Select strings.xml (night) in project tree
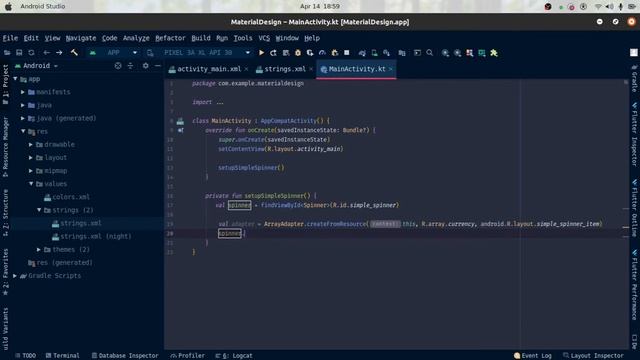 point(91,236)
